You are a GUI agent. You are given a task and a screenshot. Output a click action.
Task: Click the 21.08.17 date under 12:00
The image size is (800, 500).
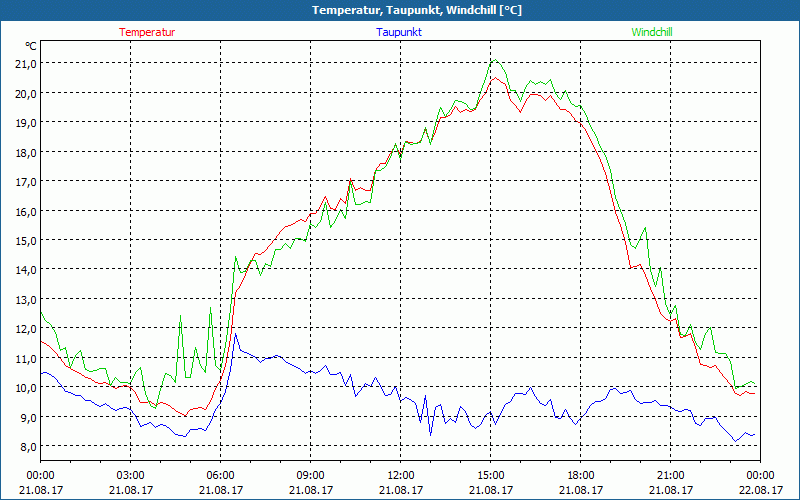(401, 490)
